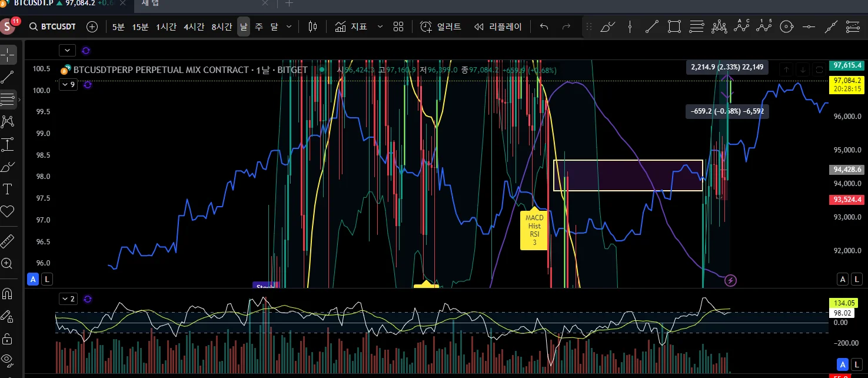This screenshot has width=868, height=378.
Task: Click the zoom-in magnifier tool
Action: (7, 263)
